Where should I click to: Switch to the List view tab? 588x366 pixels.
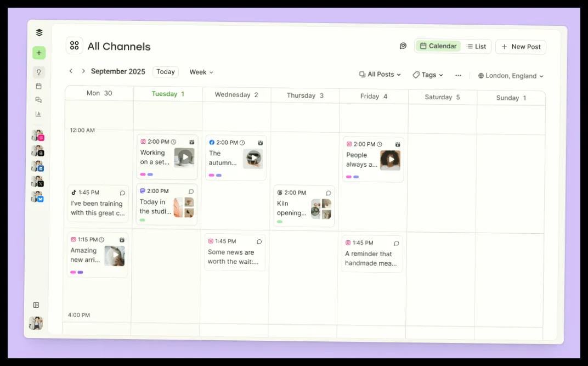(x=476, y=47)
